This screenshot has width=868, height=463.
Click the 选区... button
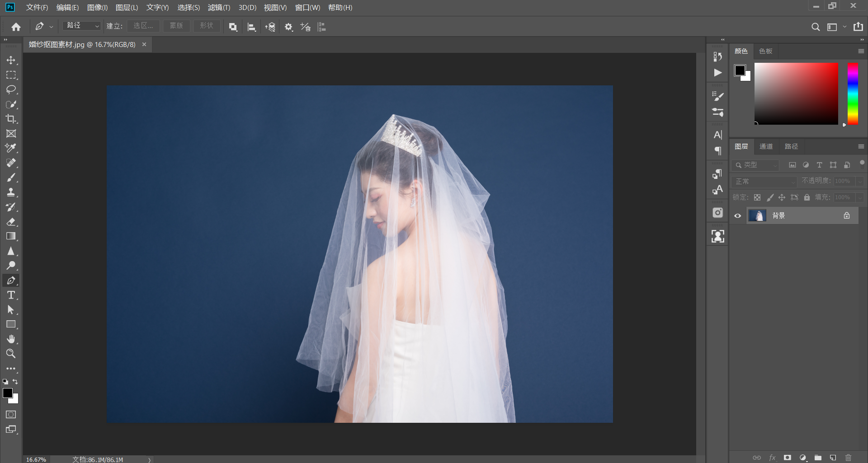(143, 26)
